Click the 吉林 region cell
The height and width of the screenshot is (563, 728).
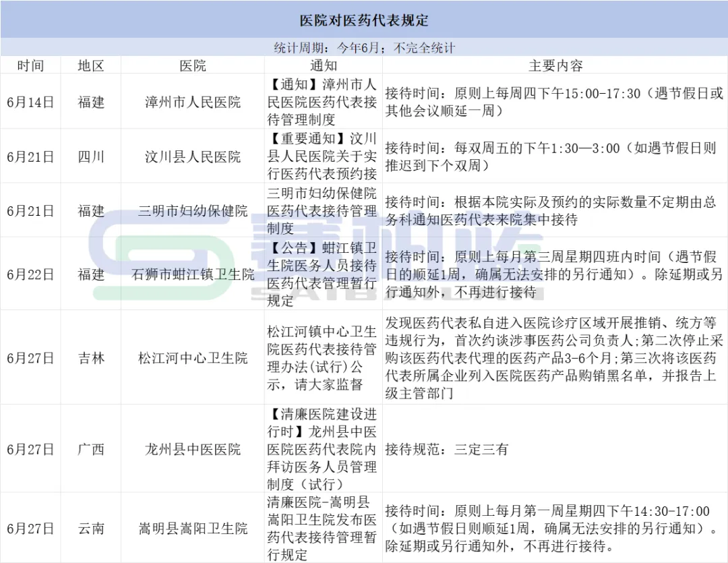91,358
